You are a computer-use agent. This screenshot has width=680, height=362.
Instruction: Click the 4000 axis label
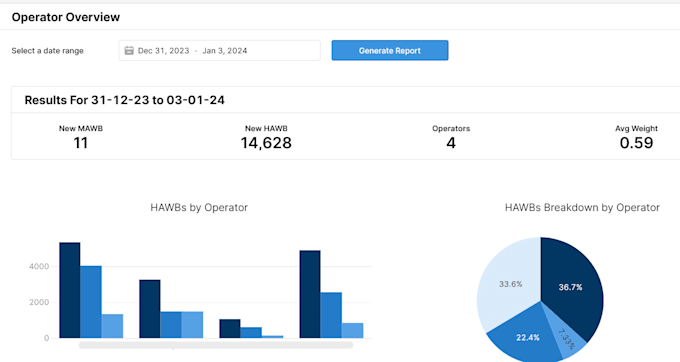tap(39, 267)
